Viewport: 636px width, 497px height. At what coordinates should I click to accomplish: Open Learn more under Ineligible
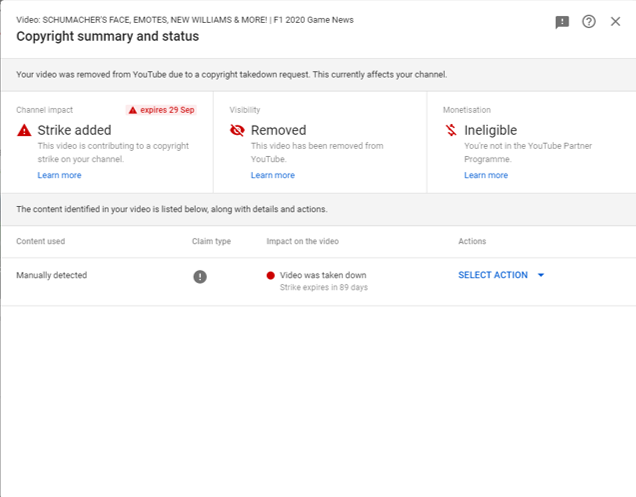click(x=486, y=175)
